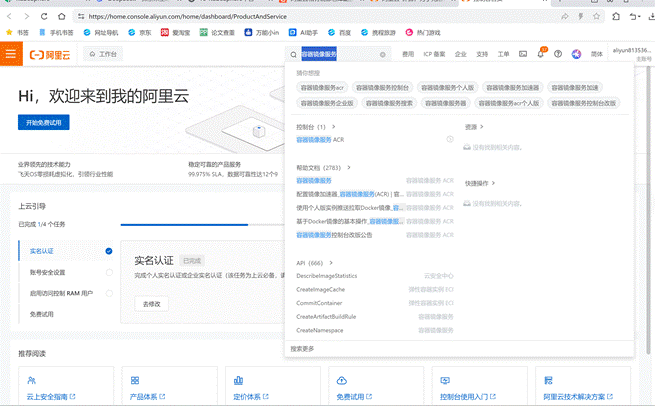Screen dimensions: 655x406
Task: Click the search magnifier icon
Action: [x=294, y=54]
